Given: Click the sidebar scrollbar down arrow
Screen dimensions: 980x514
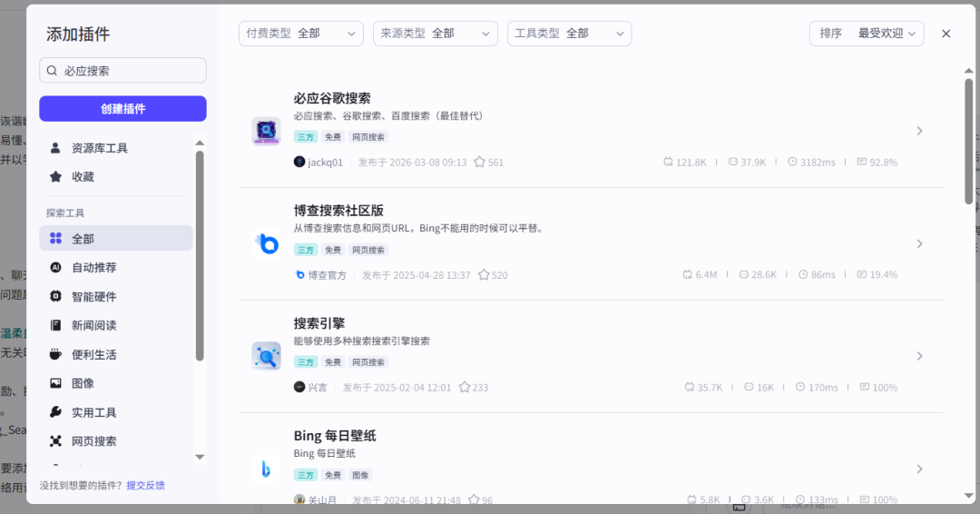Looking at the screenshot, I should pyautogui.click(x=200, y=457).
